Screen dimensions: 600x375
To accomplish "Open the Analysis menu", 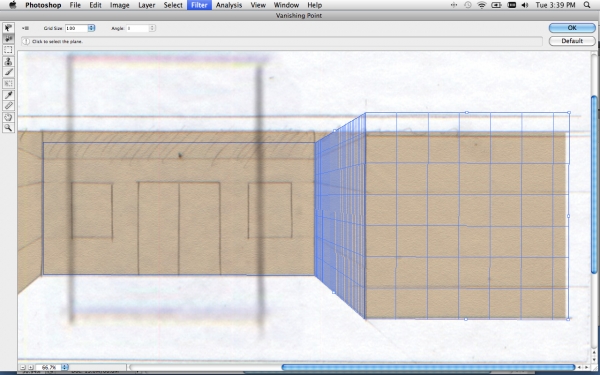I will click(229, 5).
